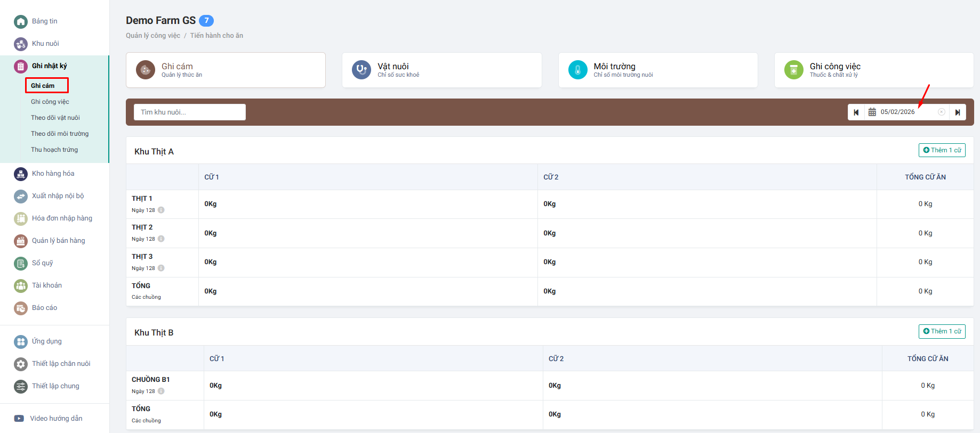The height and width of the screenshot is (433, 980).
Task: Click info icon beside THỊT 1 Ngày 128
Action: 161,210
